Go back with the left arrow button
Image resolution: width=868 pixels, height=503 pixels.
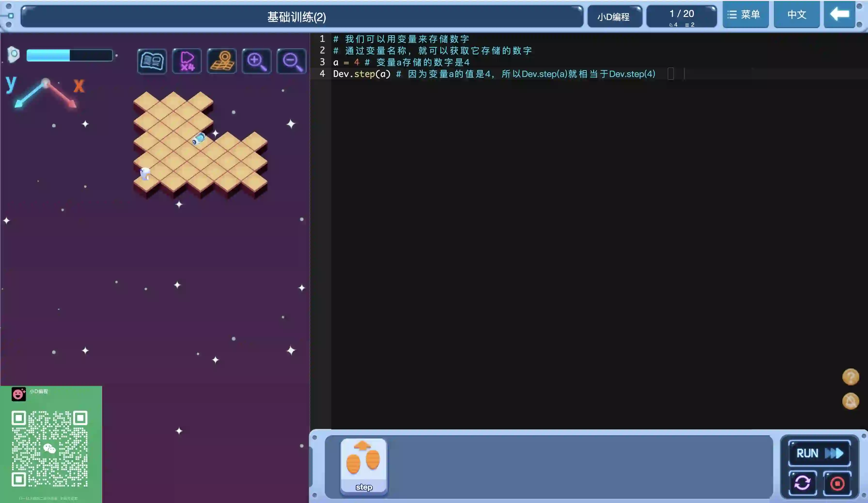point(839,15)
